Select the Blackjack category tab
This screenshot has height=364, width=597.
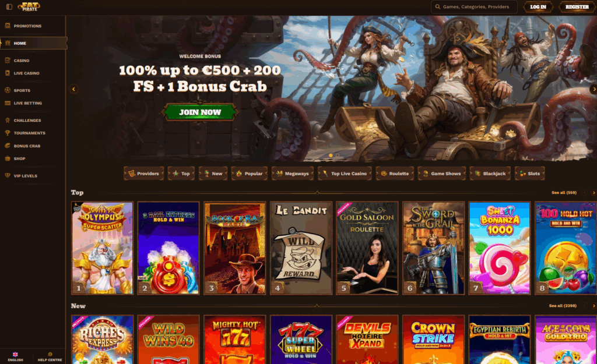point(490,174)
